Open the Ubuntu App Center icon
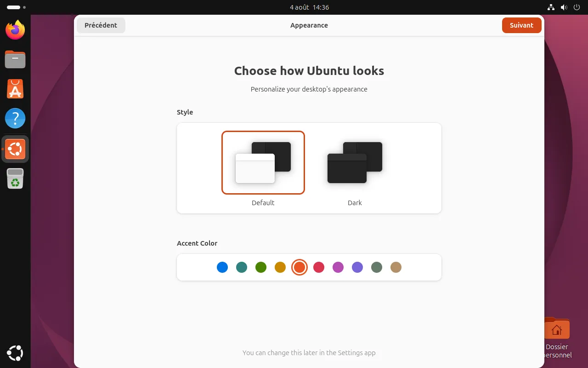Image resolution: width=588 pixels, height=368 pixels. click(x=15, y=89)
